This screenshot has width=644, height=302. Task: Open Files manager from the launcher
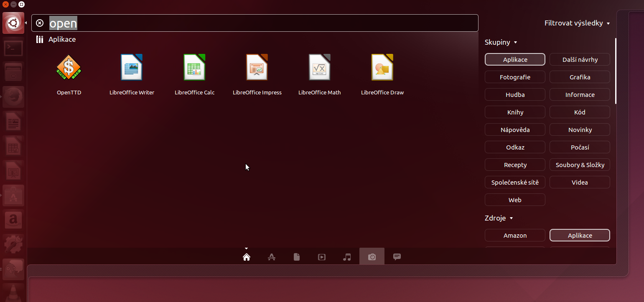point(13,73)
